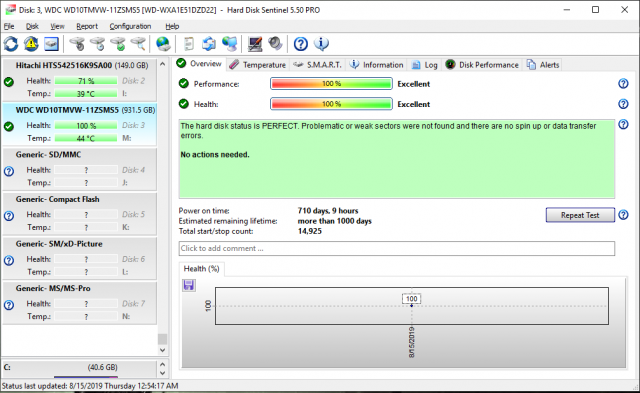
Task: Click the disk drive toolbar icon
Action: pyautogui.click(x=51, y=44)
